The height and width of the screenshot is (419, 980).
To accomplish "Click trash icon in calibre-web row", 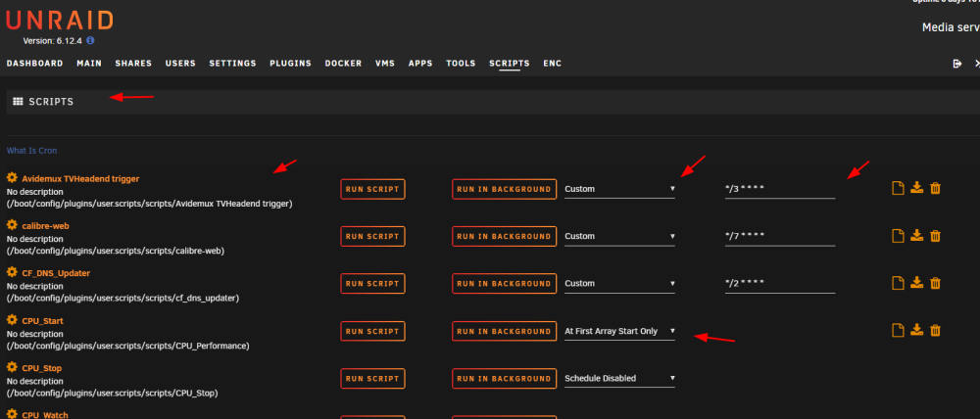I will [935, 235].
